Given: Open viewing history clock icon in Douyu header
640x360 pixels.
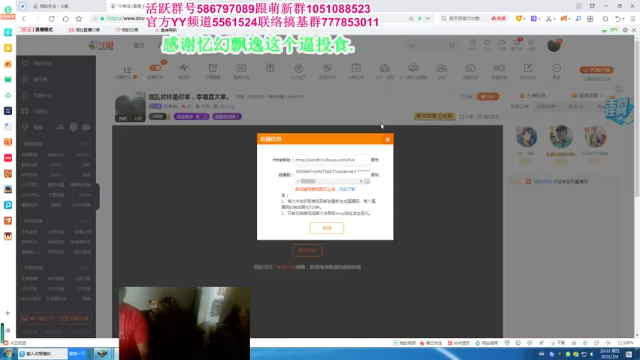Looking at the screenshot, I should 472,42.
